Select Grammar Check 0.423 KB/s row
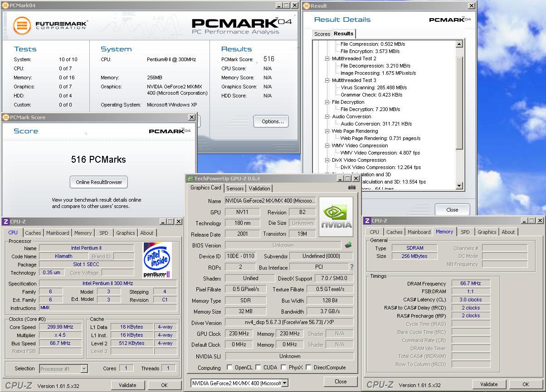 click(x=371, y=95)
